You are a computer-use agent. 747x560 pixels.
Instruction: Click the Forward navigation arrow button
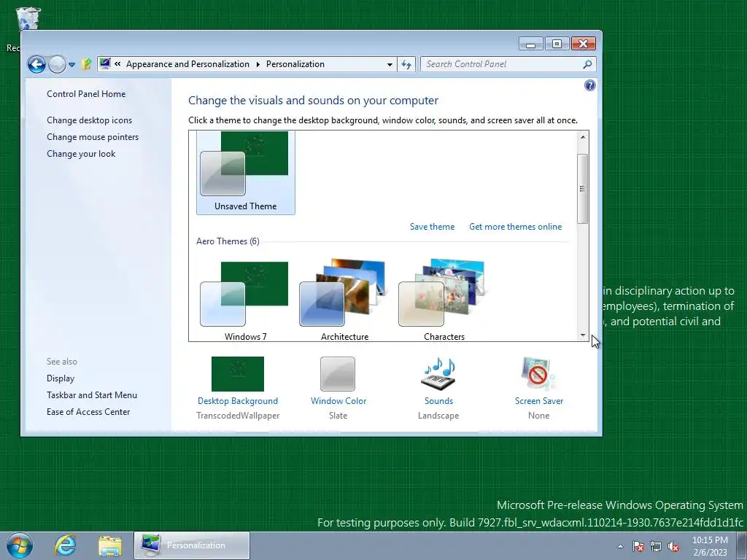coord(57,64)
